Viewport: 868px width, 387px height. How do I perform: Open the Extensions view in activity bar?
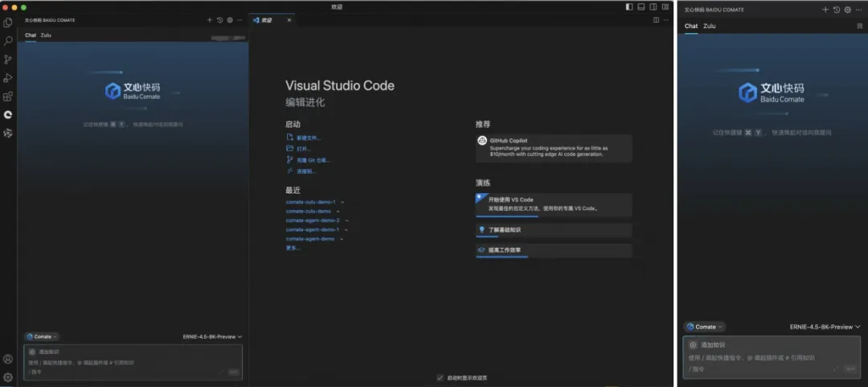tap(8, 97)
